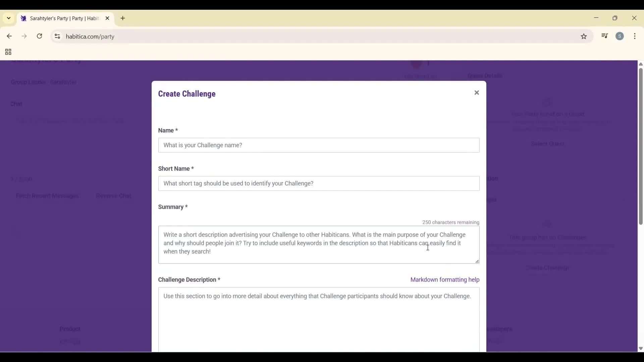Open Markdown formatting help

444,280
